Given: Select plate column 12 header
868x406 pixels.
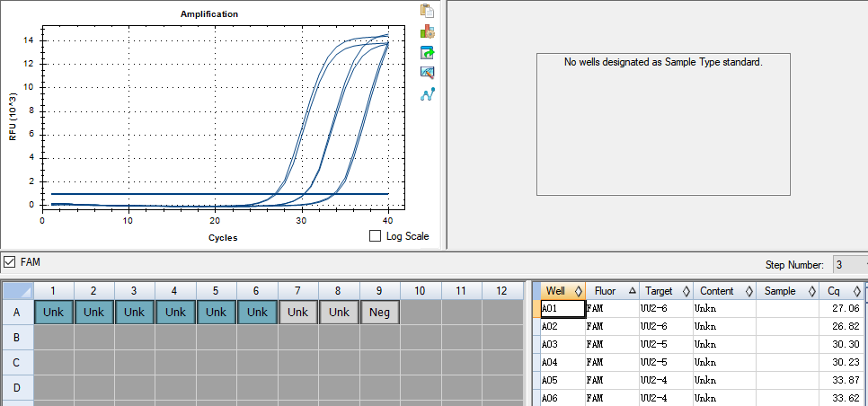Looking at the screenshot, I should click(x=502, y=290).
